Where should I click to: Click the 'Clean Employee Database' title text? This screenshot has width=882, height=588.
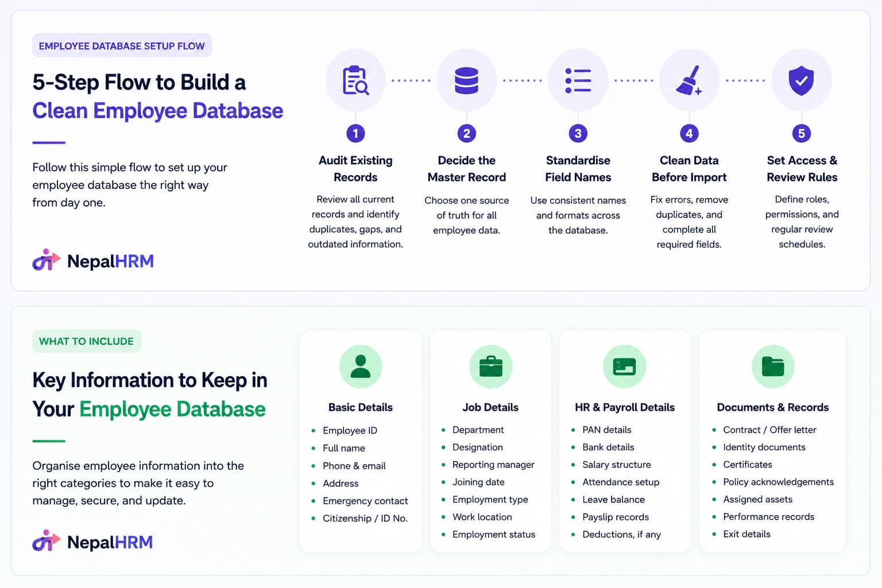click(157, 110)
